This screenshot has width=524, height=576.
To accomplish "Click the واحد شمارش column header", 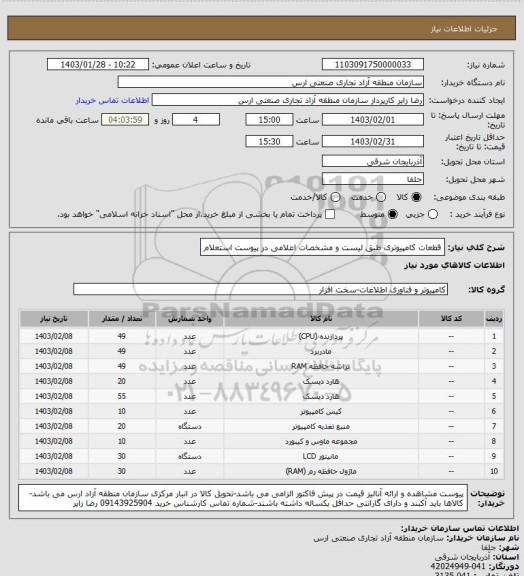I will (x=190, y=318).
